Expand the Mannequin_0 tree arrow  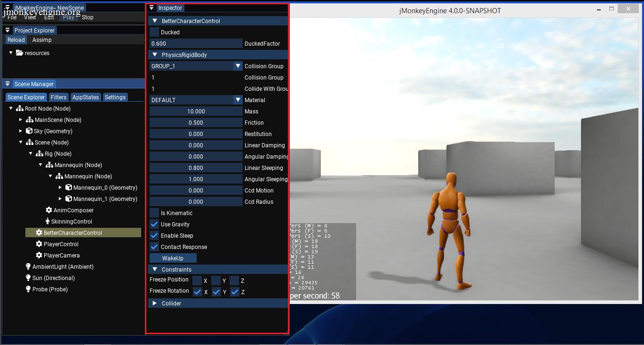(60, 187)
